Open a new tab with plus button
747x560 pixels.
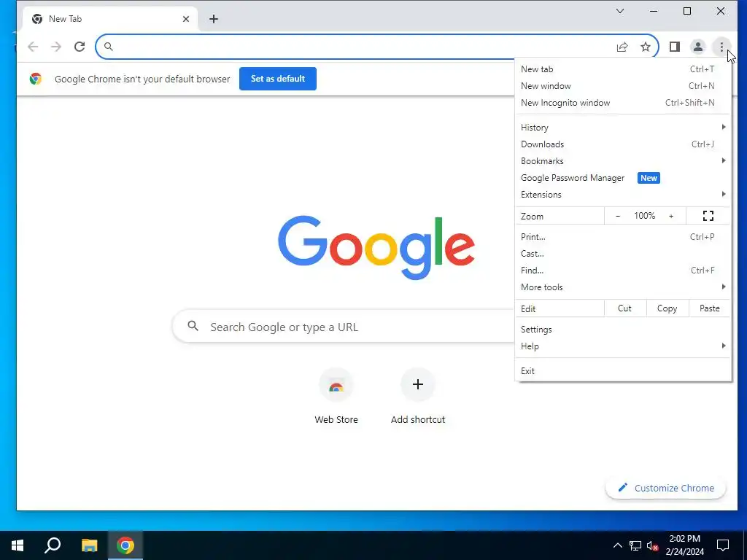[214, 19]
